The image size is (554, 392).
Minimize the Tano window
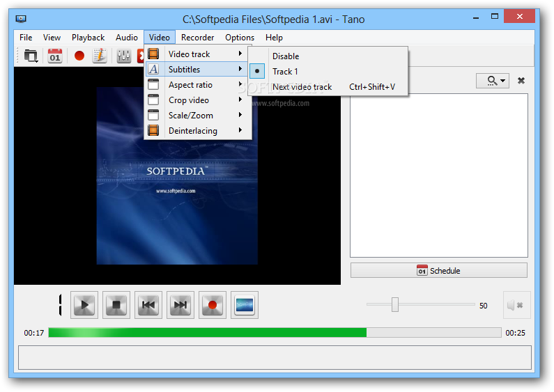point(476,17)
